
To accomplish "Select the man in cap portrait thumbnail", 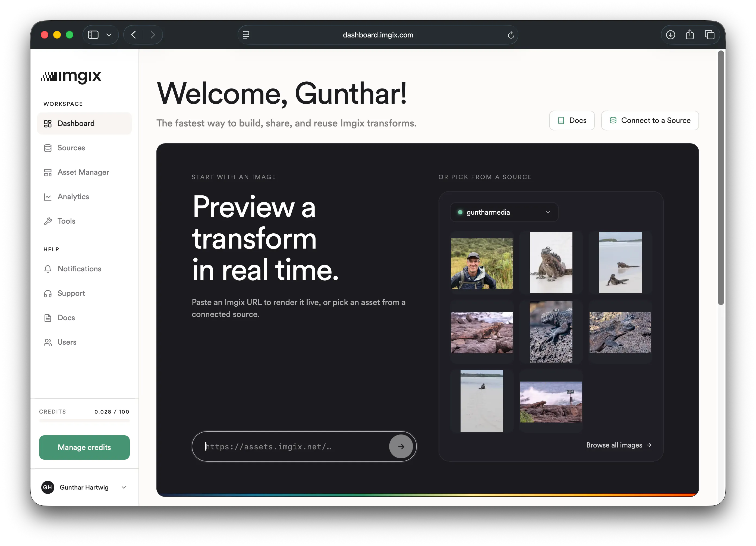I will pyautogui.click(x=482, y=263).
